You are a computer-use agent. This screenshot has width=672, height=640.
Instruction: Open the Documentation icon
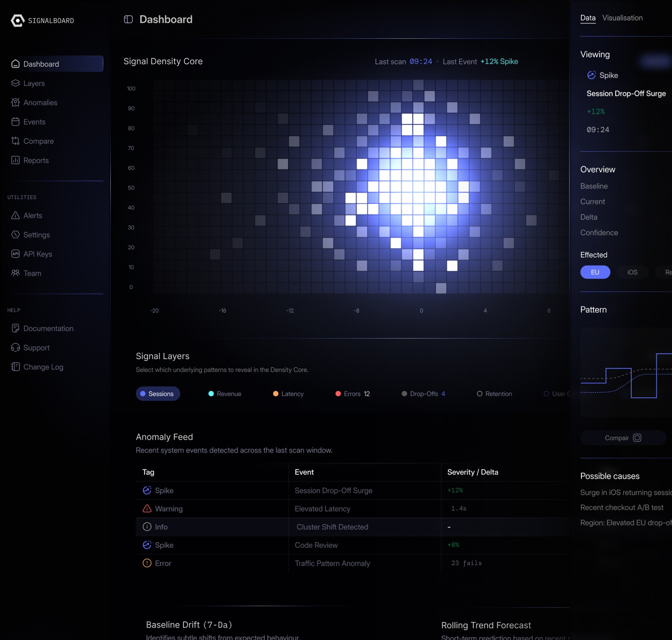[x=15, y=328]
